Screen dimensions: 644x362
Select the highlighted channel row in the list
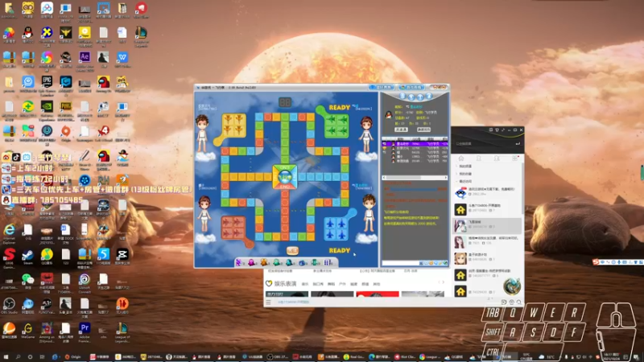coord(487,226)
